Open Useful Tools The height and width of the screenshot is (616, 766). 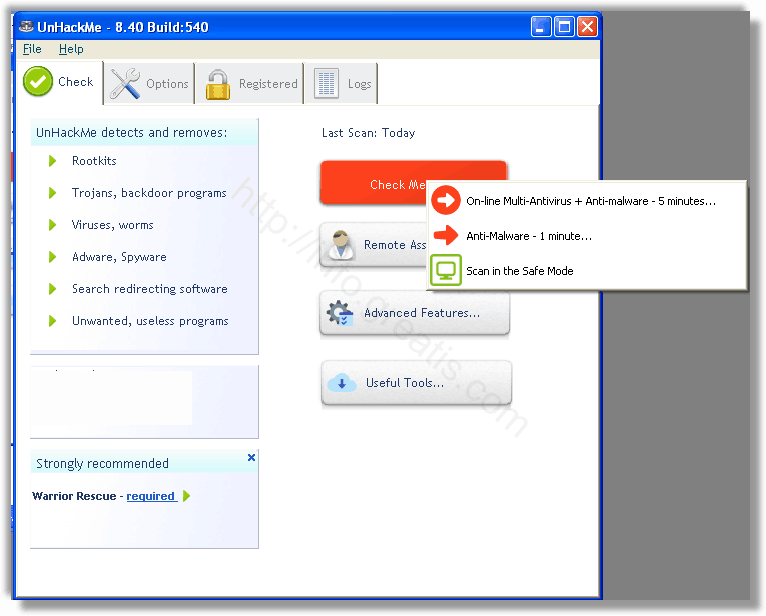coord(416,383)
